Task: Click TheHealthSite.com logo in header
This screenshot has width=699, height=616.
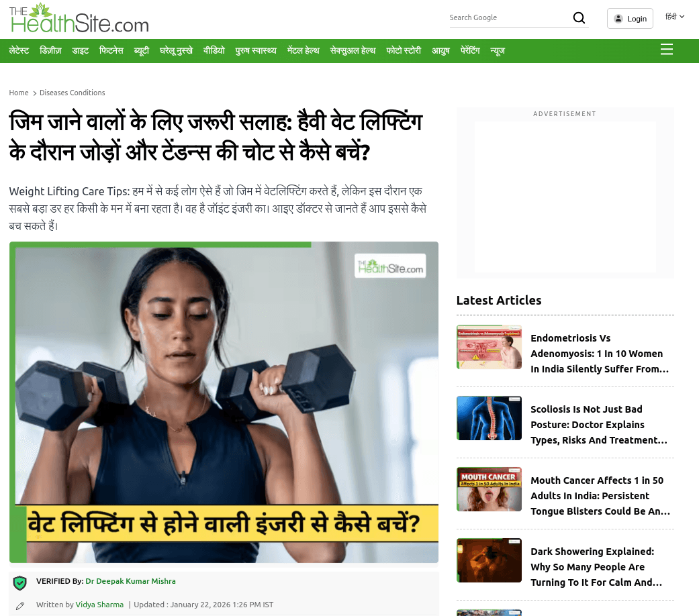Action: click(79, 18)
